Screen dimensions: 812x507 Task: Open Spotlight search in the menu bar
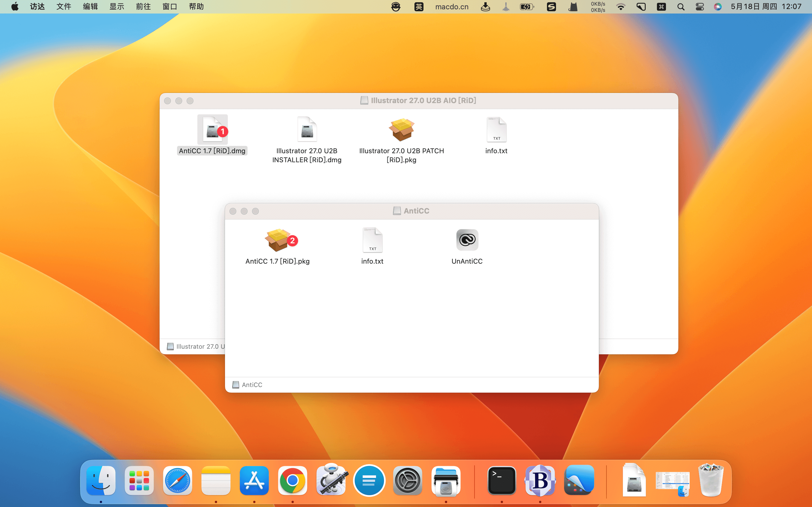pos(681,7)
